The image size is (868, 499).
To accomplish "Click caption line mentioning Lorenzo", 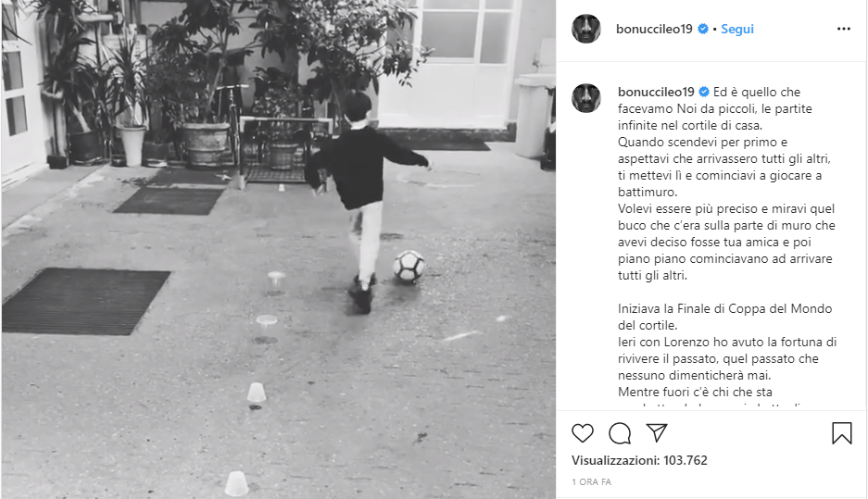I will (x=727, y=342).
